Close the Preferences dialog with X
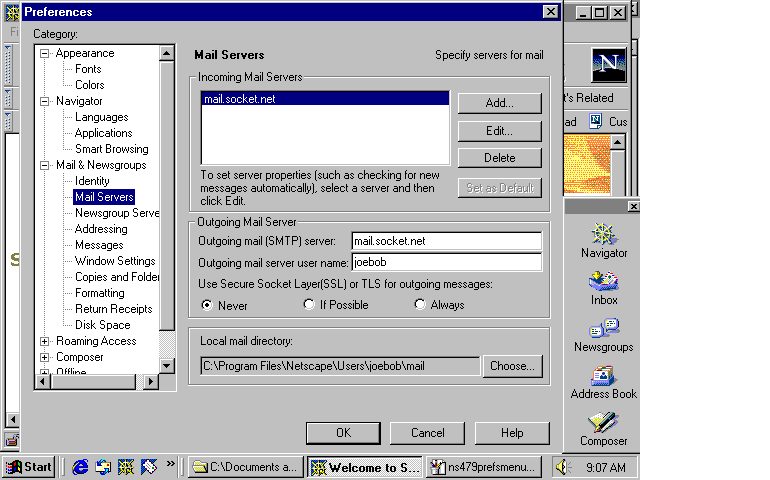The width and height of the screenshot is (770, 480). coord(550,12)
